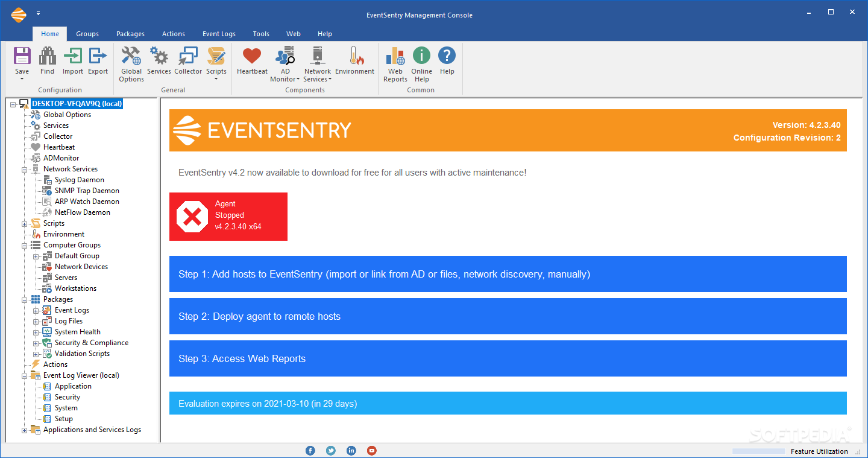Expand Applications and Services Logs node
The width and height of the screenshot is (868, 458).
click(25, 430)
